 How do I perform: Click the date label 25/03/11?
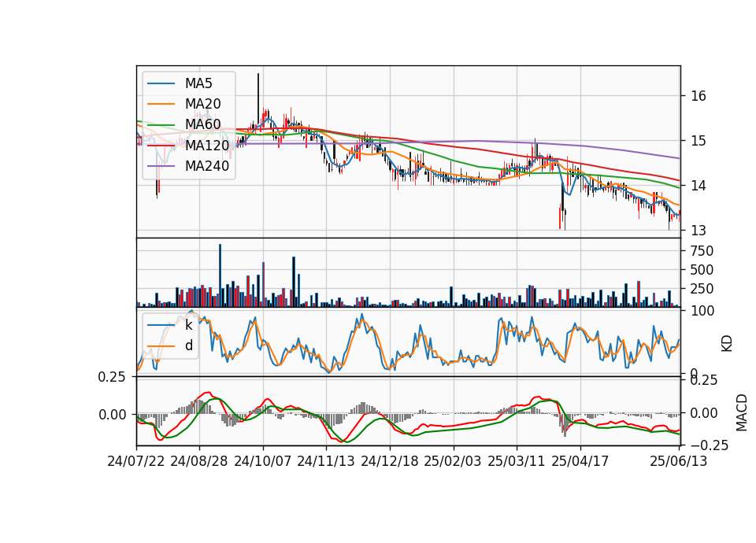[517, 461]
